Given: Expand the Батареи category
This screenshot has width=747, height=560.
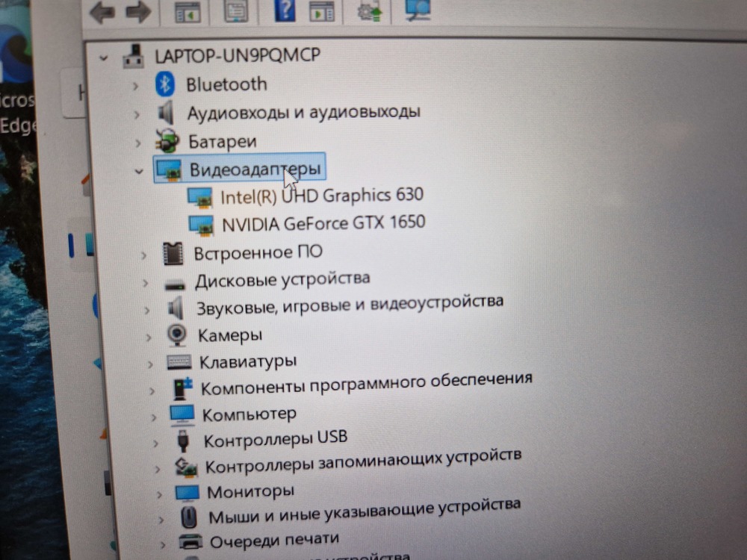Looking at the screenshot, I should tap(137, 143).
